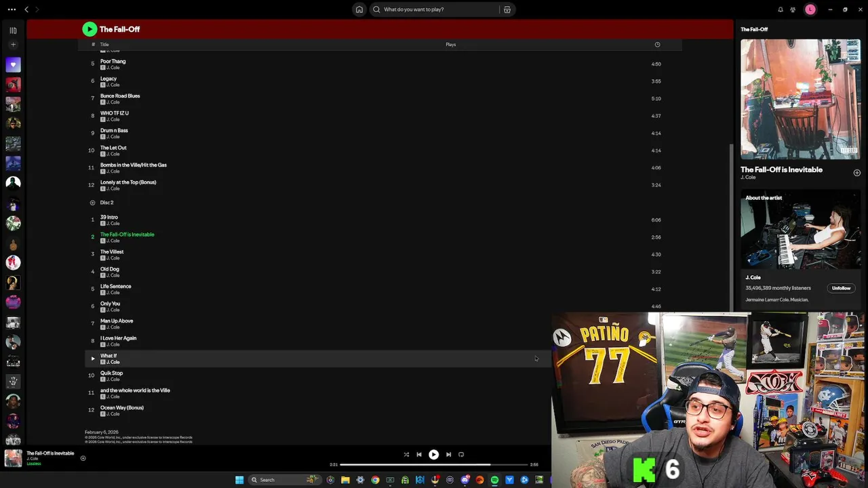The image size is (868, 488).
Task: Seek within the song progress bar
Action: point(434,465)
